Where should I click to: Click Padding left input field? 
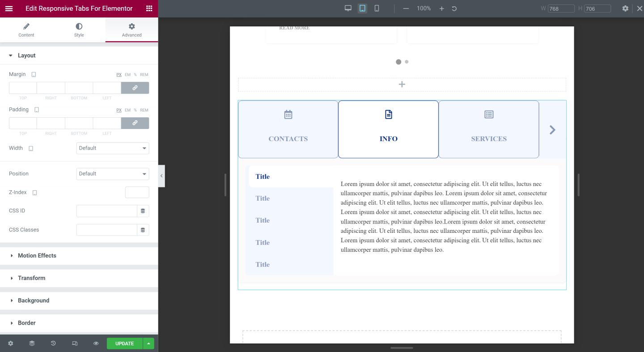(x=107, y=123)
